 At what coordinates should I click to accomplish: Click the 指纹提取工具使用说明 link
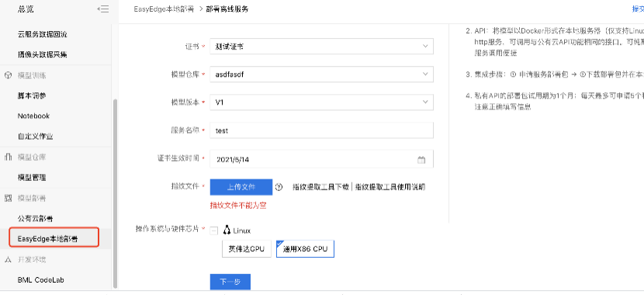(x=390, y=187)
